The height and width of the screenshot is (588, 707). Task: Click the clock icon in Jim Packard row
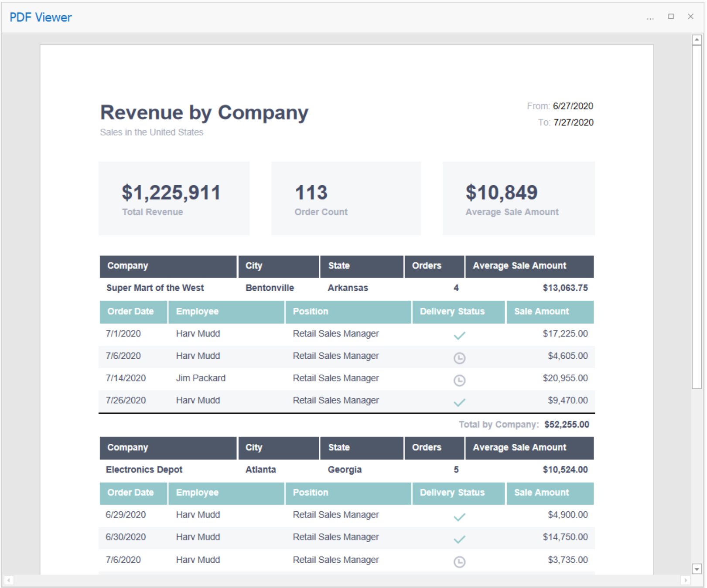[459, 380]
